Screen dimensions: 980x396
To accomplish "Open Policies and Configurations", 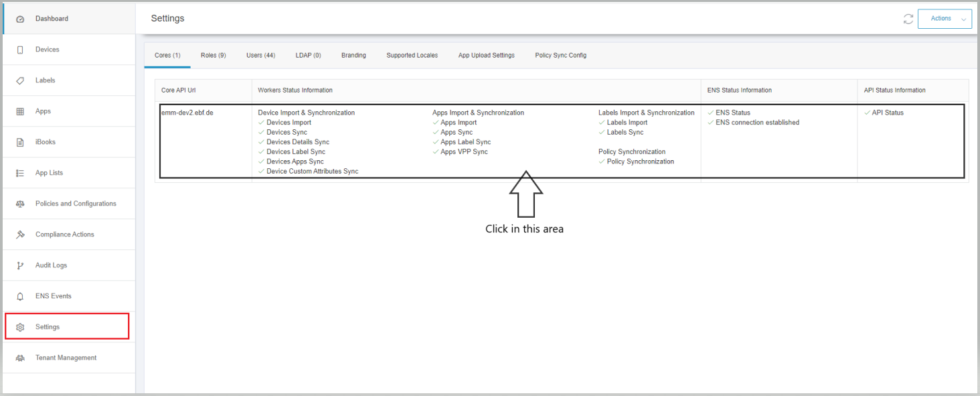I will (x=68, y=204).
